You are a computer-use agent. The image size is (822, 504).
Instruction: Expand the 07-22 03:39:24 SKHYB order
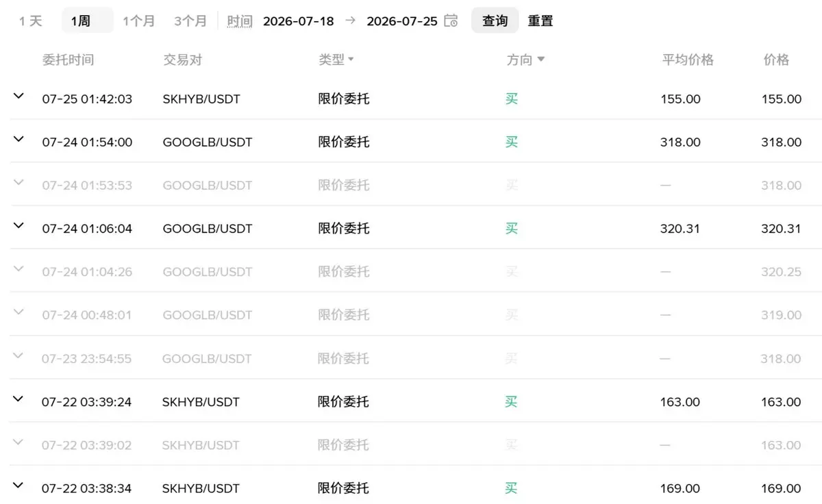pyautogui.click(x=18, y=399)
